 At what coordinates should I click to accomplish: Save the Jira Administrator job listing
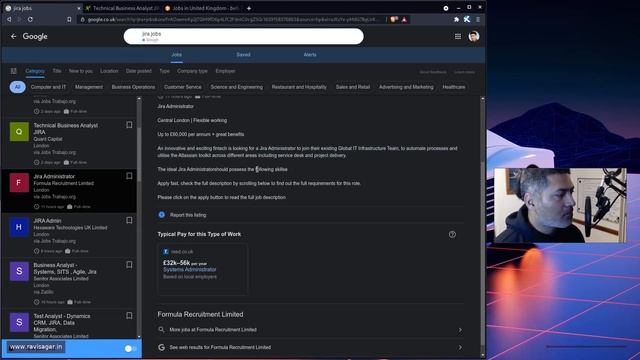coord(129,176)
